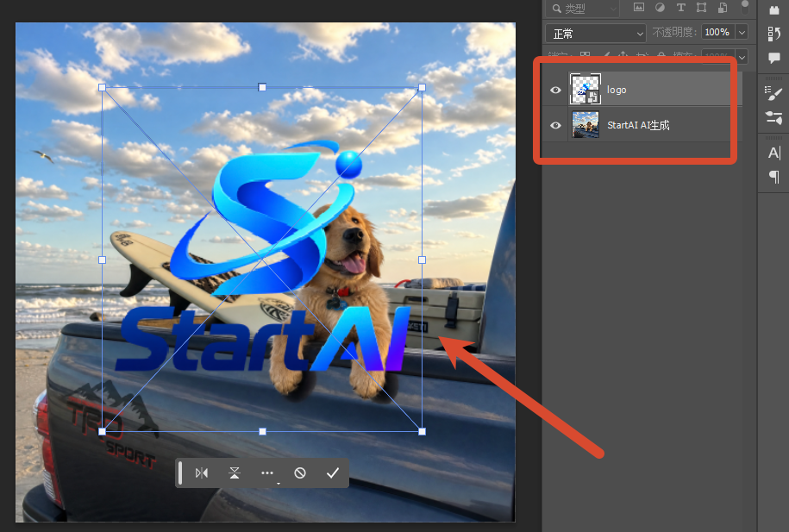Select the logo layer thumbnail
The width and height of the screenshot is (789, 532).
[585, 89]
